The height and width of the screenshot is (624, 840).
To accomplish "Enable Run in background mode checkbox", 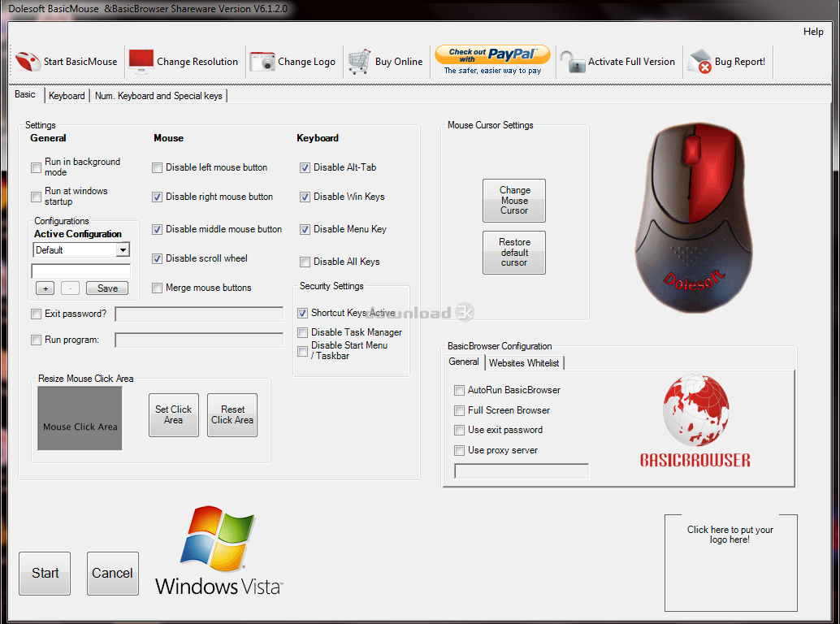I will (36, 167).
